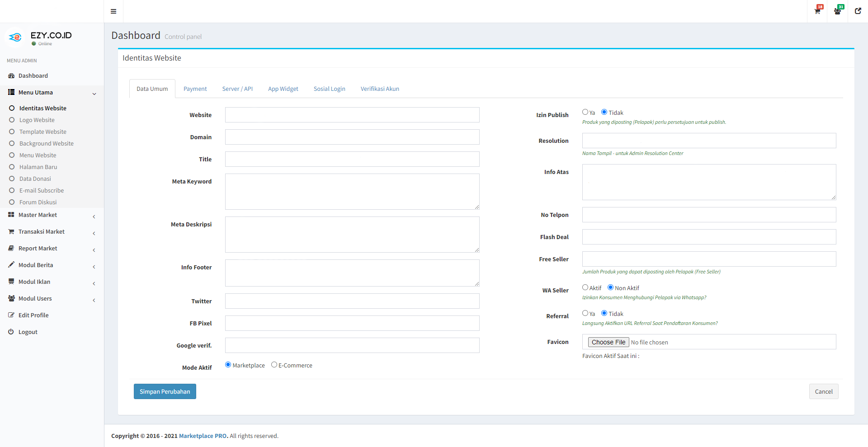The height and width of the screenshot is (447, 868).
Task: Select Tidak for Referral
Action: pos(604,313)
